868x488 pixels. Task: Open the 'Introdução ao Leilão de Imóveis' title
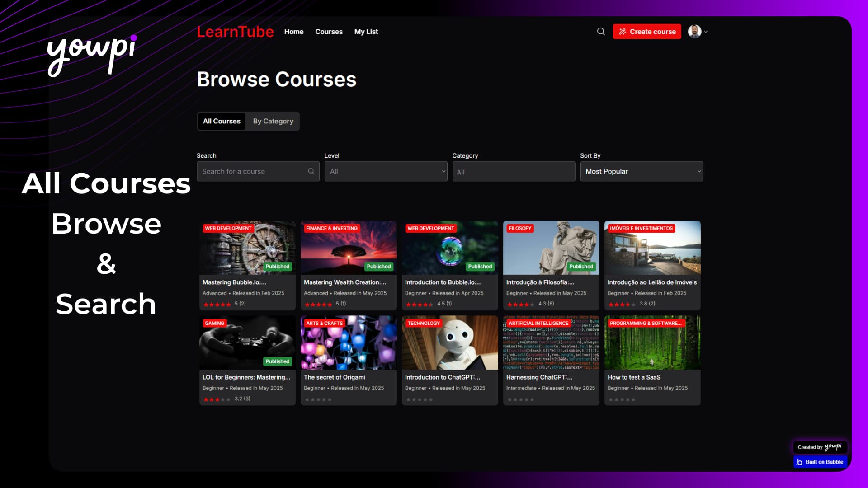pyautogui.click(x=652, y=282)
